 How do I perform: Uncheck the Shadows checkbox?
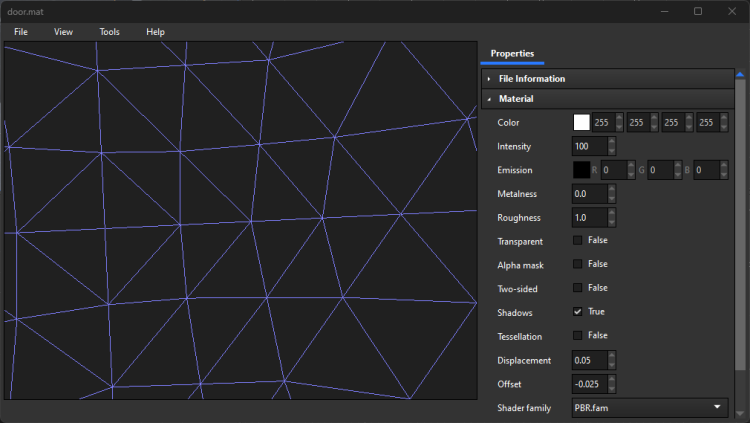[578, 312]
